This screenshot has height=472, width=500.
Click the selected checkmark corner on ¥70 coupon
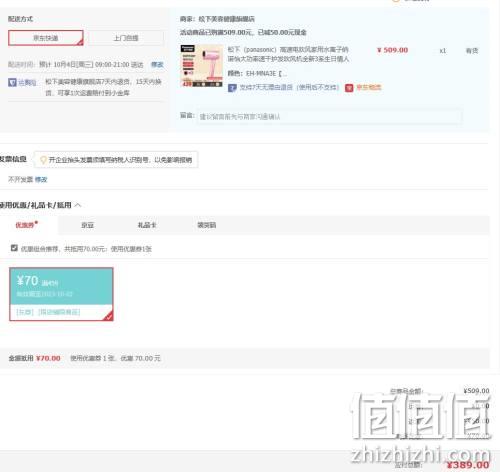(108, 316)
